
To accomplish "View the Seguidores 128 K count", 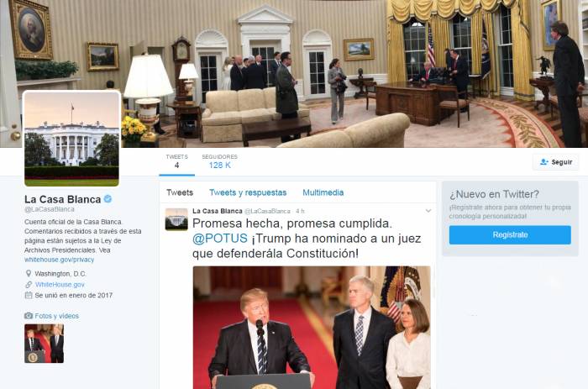I will (x=219, y=161).
